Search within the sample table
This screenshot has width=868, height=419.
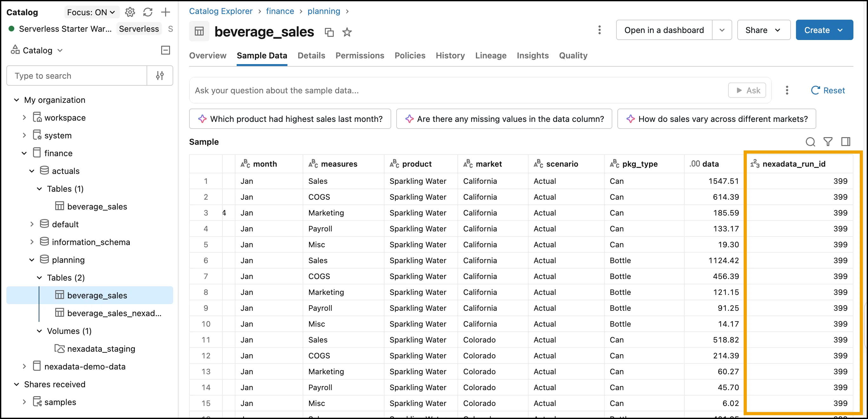[810, 142]
